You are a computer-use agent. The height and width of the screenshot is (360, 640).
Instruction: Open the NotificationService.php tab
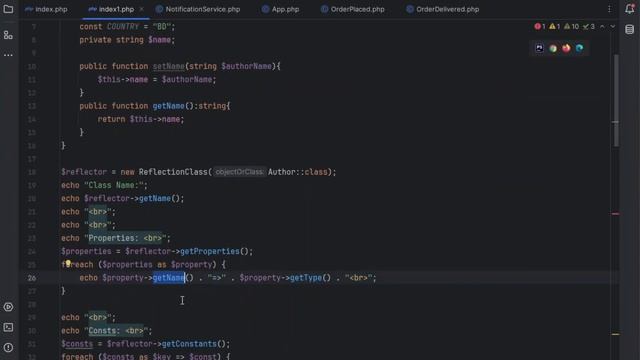(x=198, y=9)
